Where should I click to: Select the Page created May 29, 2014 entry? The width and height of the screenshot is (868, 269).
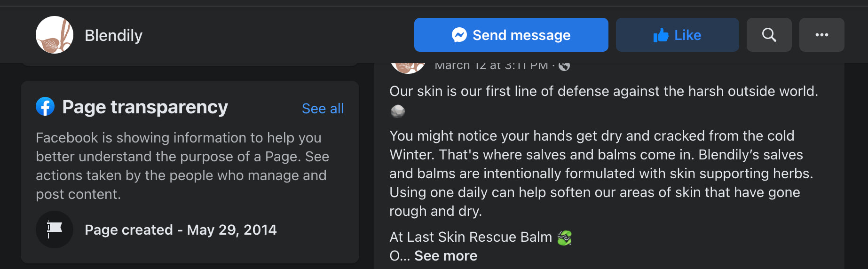(x=181, y=230)
